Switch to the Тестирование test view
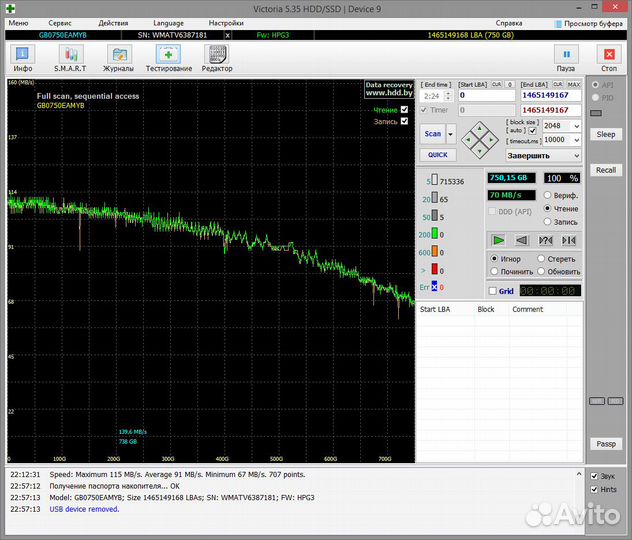The height and width of the screenshot is (540, 632). point(168,58)
